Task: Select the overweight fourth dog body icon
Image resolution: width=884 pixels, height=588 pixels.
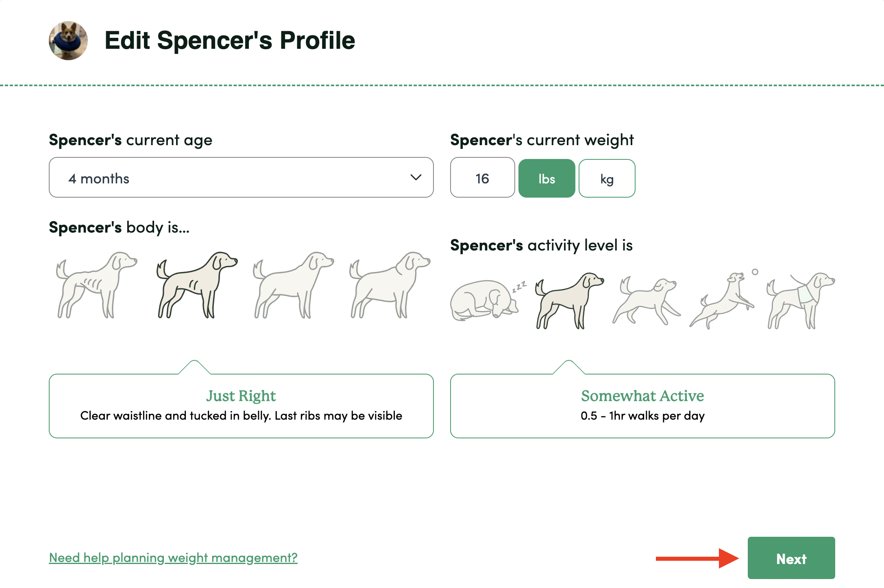Action: click(x=390, y=285)
